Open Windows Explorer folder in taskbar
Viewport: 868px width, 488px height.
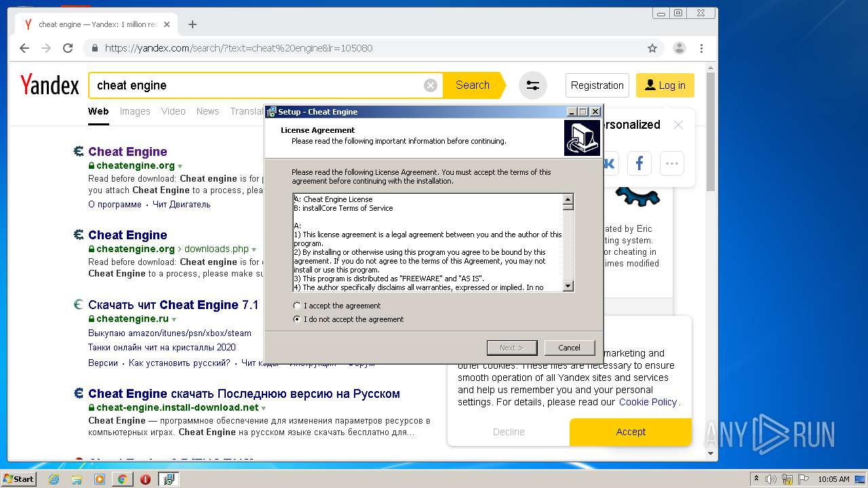(x=77, y=479)
